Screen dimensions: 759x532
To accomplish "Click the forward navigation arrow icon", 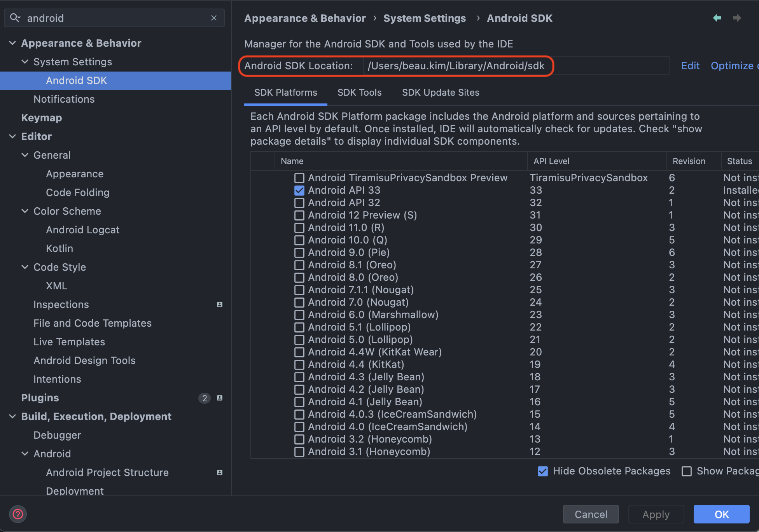I will click(x=736, y=18).
